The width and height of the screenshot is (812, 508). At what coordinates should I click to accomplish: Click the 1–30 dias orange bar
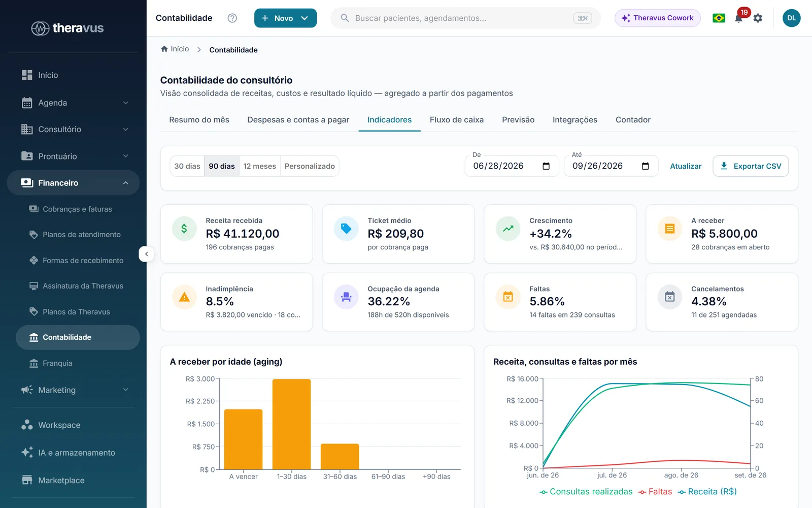(291, 424)
